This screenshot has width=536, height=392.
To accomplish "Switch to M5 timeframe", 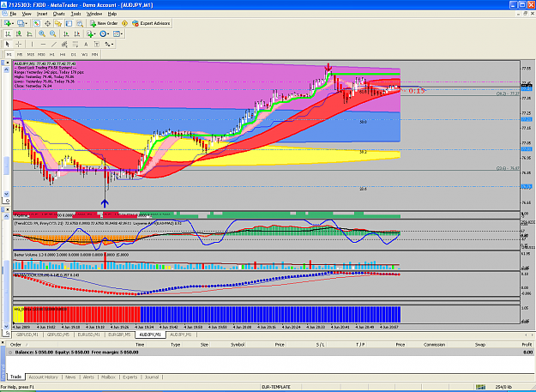I will tap(20, 54).
